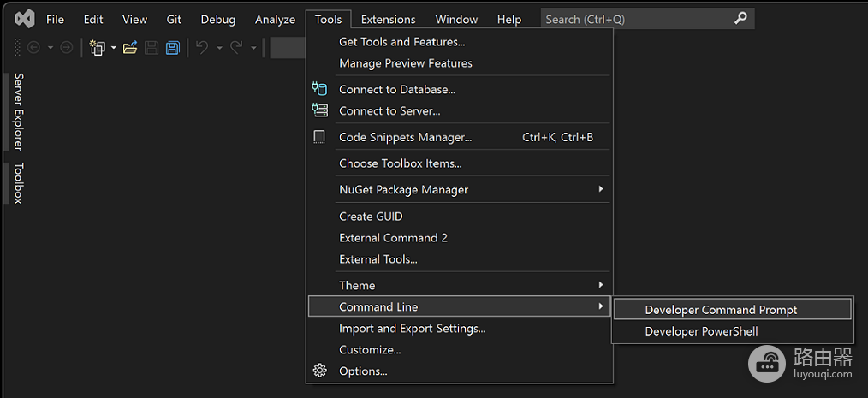Screen dimensions: 868x398
Task: Click the Code Snippets Manager icon
Action: 319,137
